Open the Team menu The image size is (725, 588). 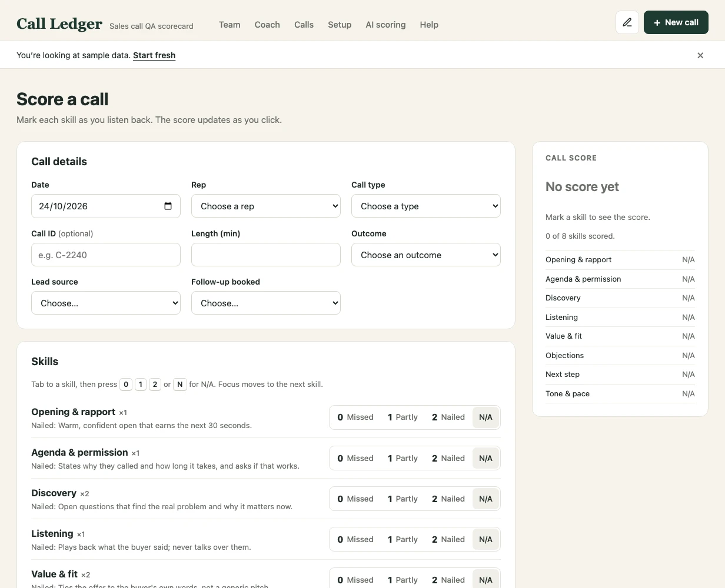(230, 25)
